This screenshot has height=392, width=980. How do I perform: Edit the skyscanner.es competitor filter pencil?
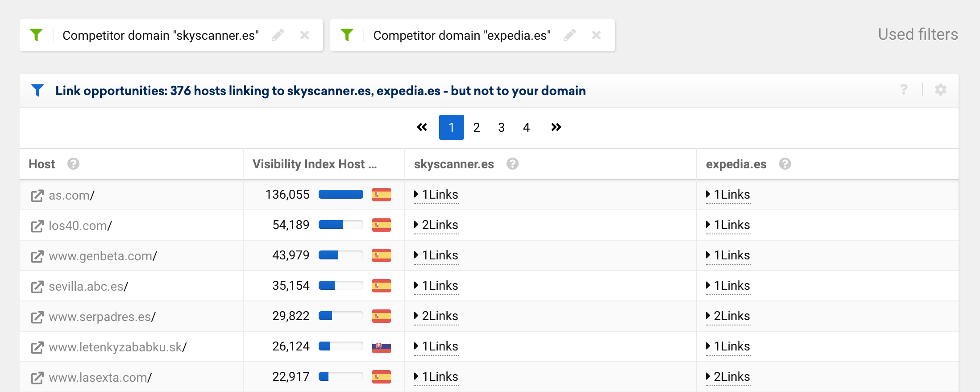pos(278,35)
